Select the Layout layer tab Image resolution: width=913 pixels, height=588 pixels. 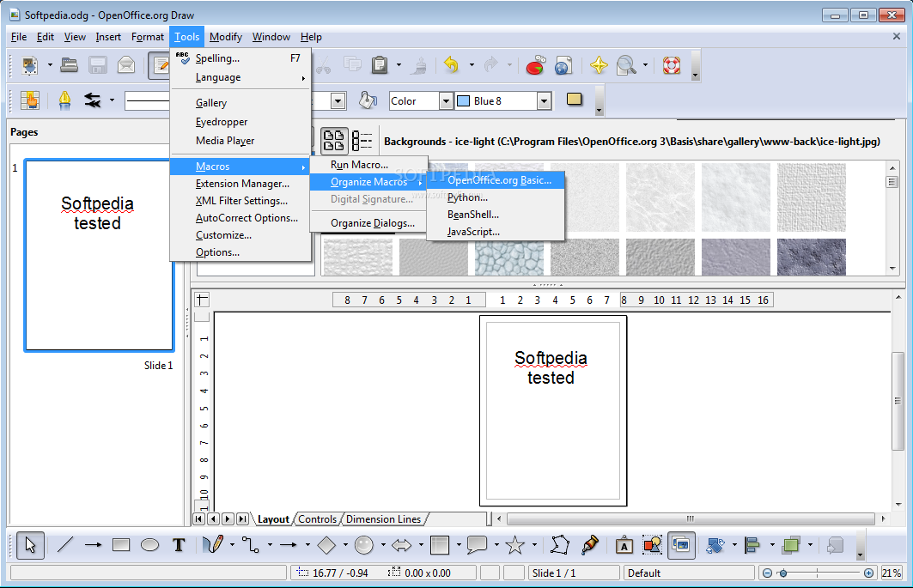point(274,518)
